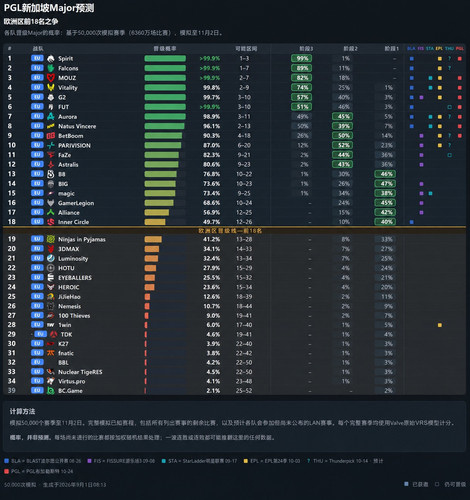This screenshot has width=470, height=500.
Task: Click the G2 team logo
Action: 51,97
